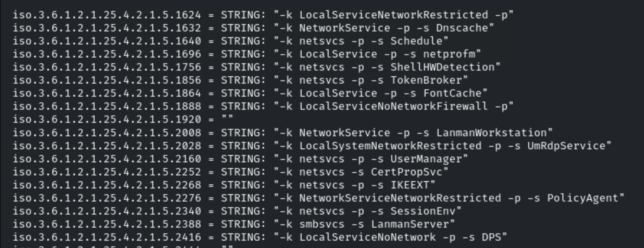Click the UserManager service name
644x248 pixels.
coord(426,159)
